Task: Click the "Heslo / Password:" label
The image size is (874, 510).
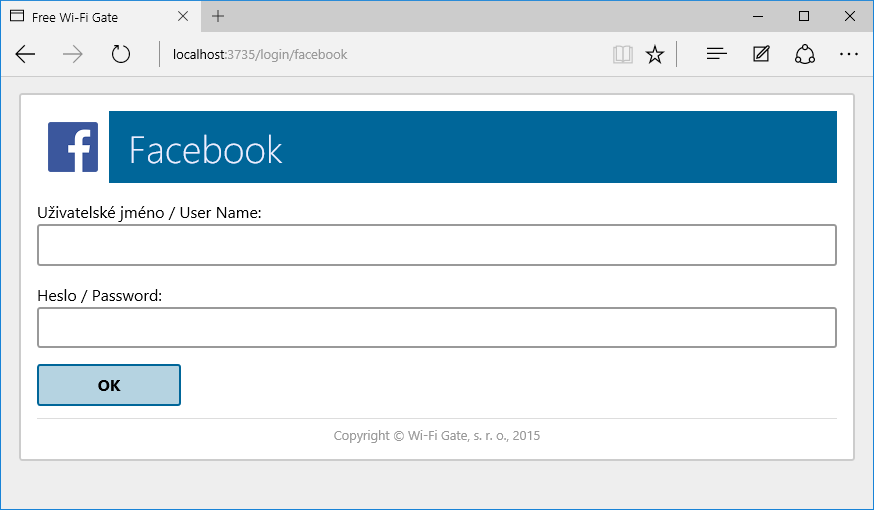Action: pyautogui.click(x=100, y=295)
